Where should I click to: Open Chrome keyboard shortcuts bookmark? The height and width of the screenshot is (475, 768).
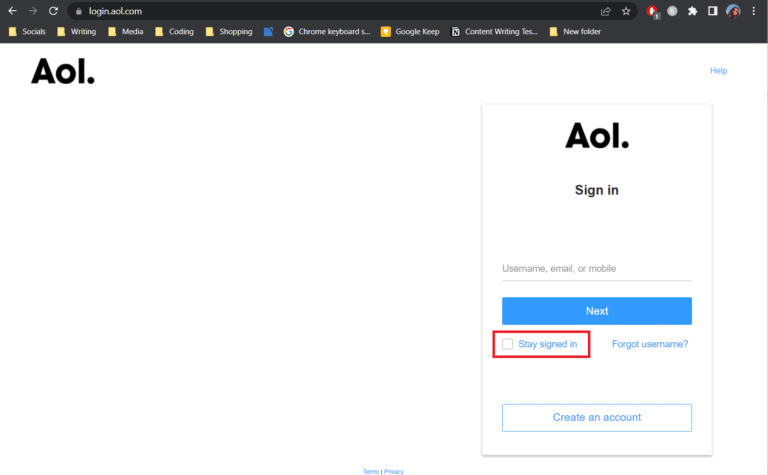click(x=326, y=31)
